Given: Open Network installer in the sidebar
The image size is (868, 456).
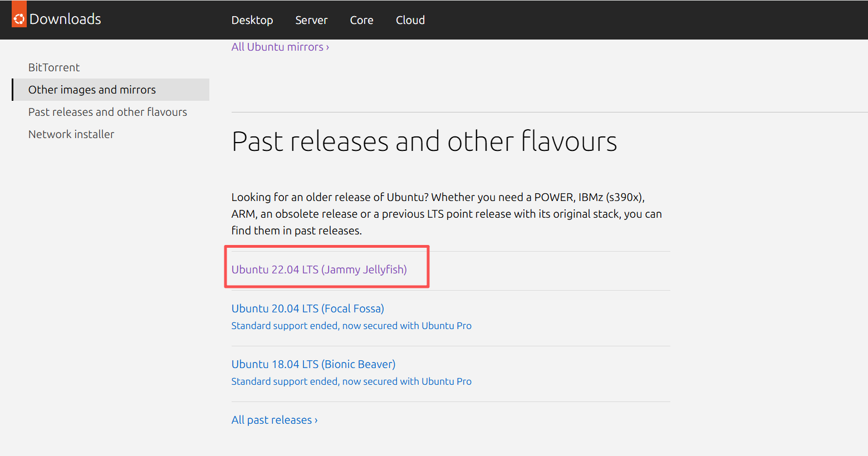Looking at the screenshot, I should click(x=71, y=134).
